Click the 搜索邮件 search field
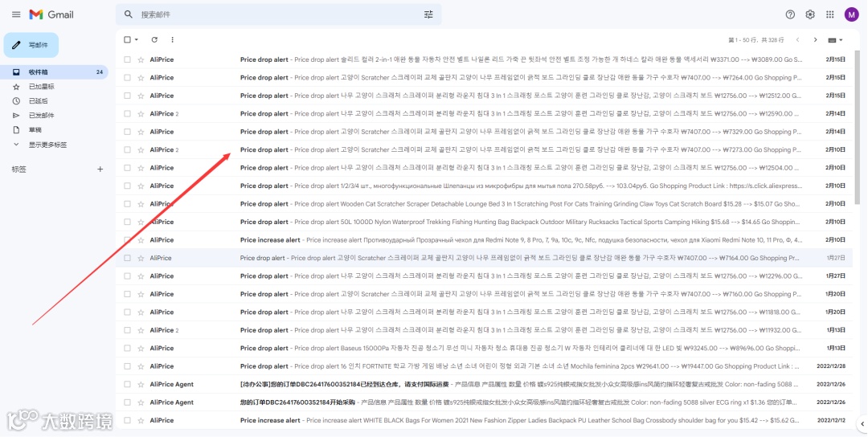The width and height of the screenshot is (868, 437). pos(276,14)
